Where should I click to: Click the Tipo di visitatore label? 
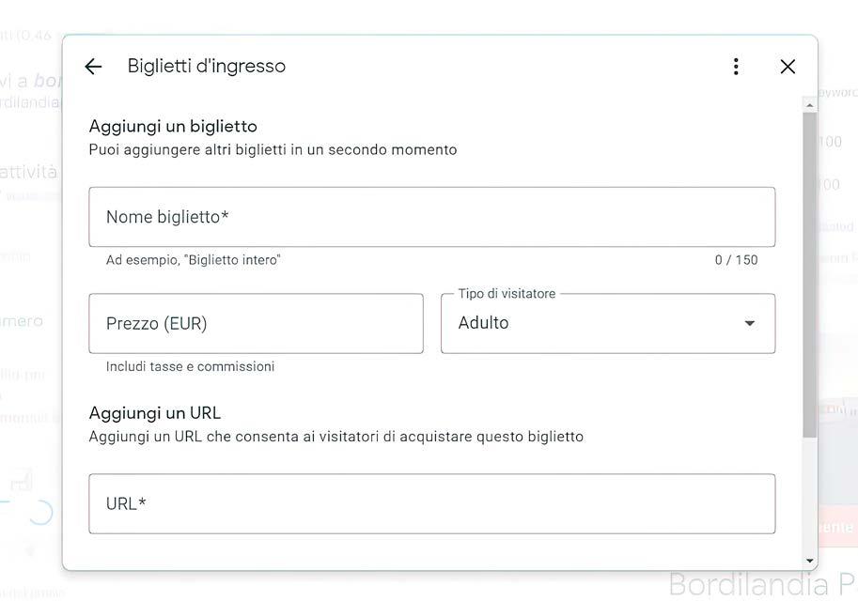point(507,294)
